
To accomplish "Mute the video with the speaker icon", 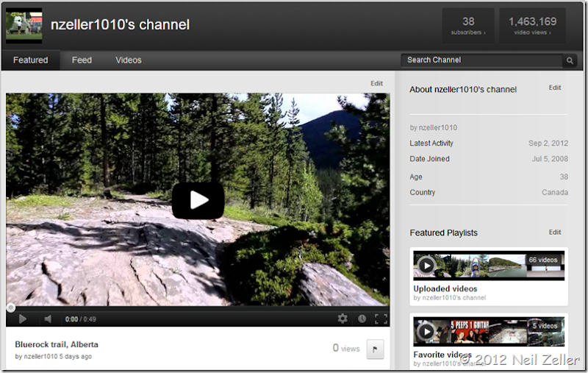I will coord(48,319).
